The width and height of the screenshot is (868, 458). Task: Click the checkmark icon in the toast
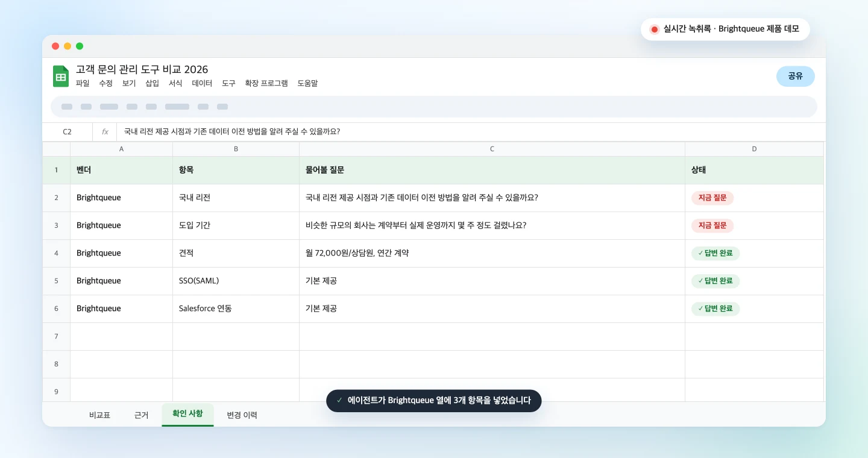tap(339, 401)
